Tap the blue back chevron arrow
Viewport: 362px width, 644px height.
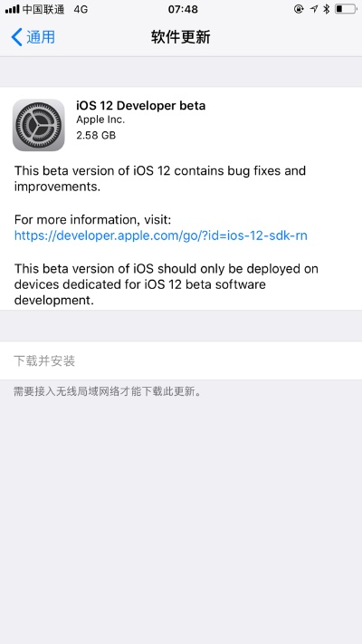tap(16, 37)
